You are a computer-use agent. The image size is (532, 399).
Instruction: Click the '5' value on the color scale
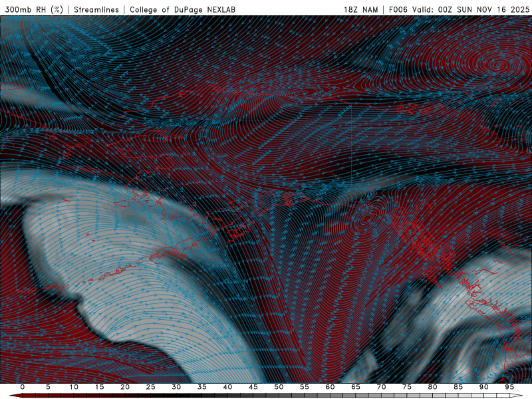pyautogui.click(x=48, y=387)
